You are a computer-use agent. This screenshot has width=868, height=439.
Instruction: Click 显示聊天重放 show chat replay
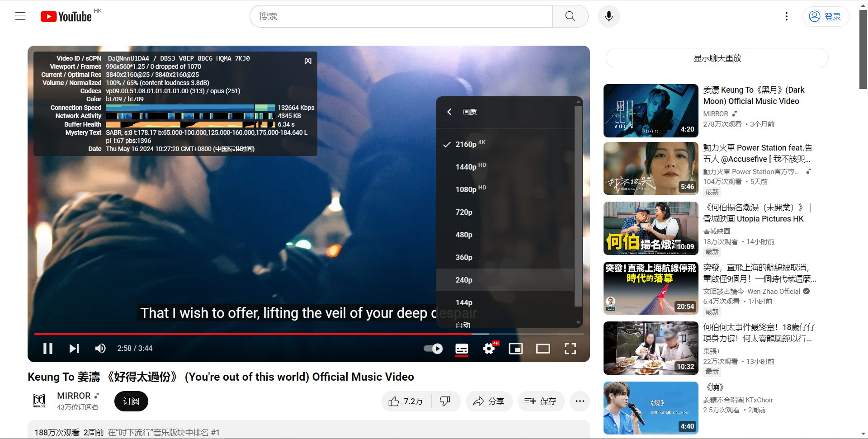point(717,58)
